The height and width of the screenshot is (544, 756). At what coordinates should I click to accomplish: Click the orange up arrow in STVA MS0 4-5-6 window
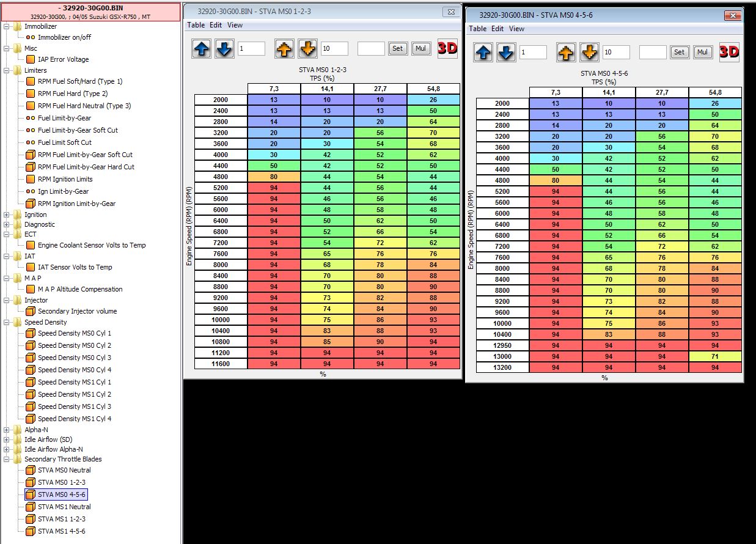pos(566,53)
